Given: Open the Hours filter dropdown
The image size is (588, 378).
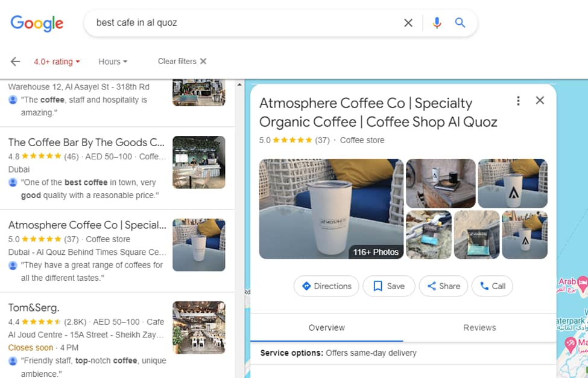Looking at the screenshot, I should pos(112,61).
